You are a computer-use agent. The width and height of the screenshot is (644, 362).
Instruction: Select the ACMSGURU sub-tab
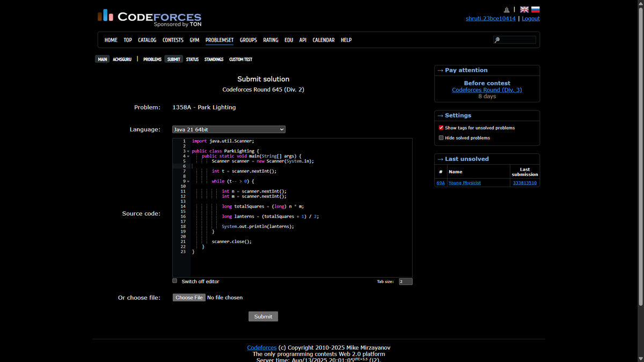(x=122, y=59)
